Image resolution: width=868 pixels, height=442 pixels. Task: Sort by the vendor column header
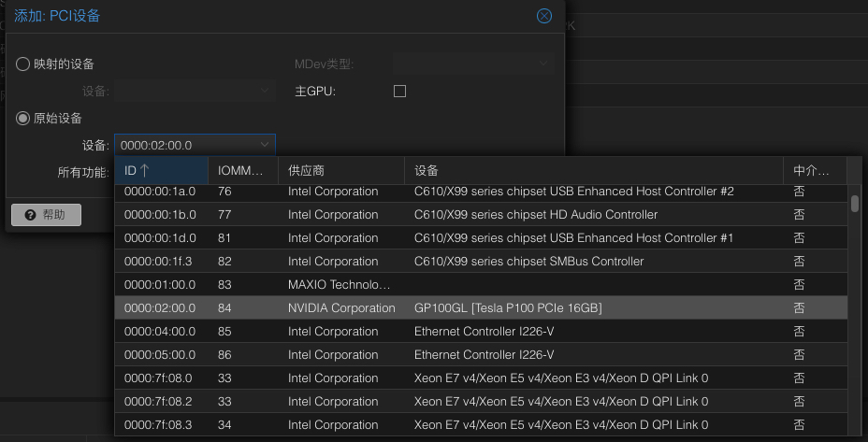click(340, 171)
